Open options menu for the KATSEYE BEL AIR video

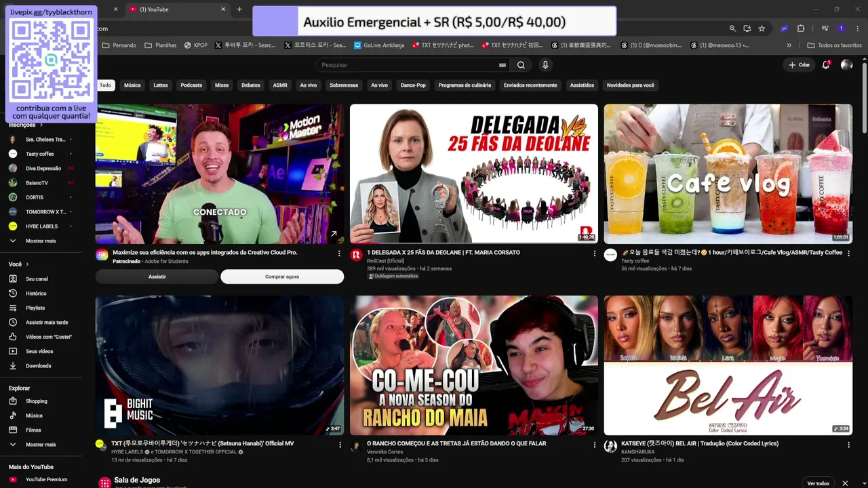[x=848, y=445]
